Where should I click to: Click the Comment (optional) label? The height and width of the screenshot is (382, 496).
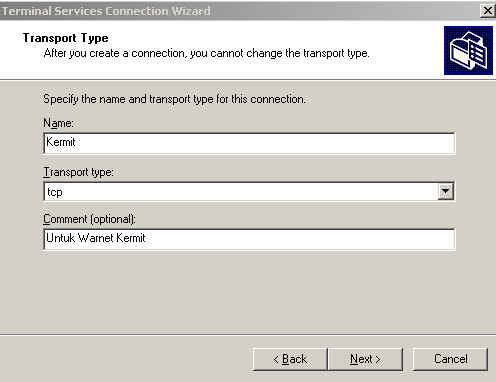click(x=89, y=219)
